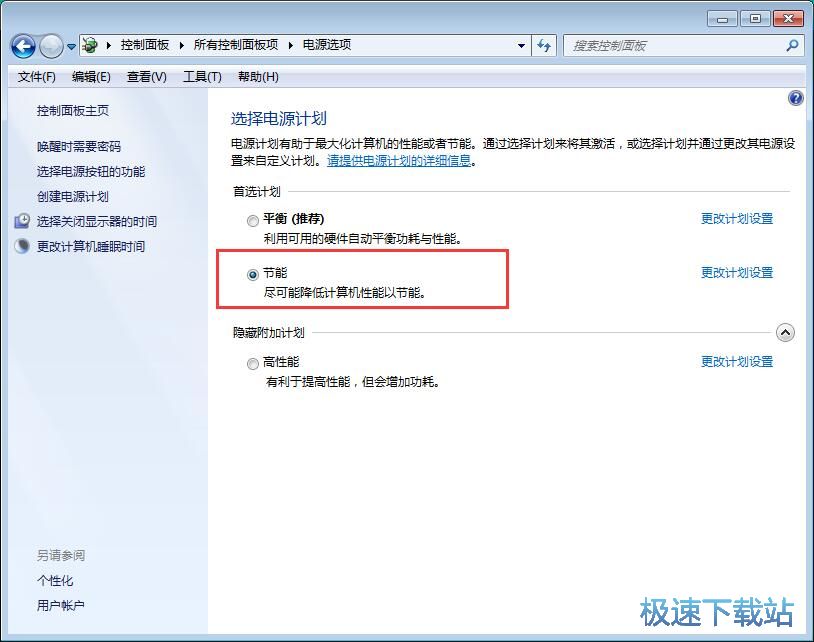Click the magnifier search icon
This screenshot has width=814, height=642.
pyautogui.click(x=792, y=46)
